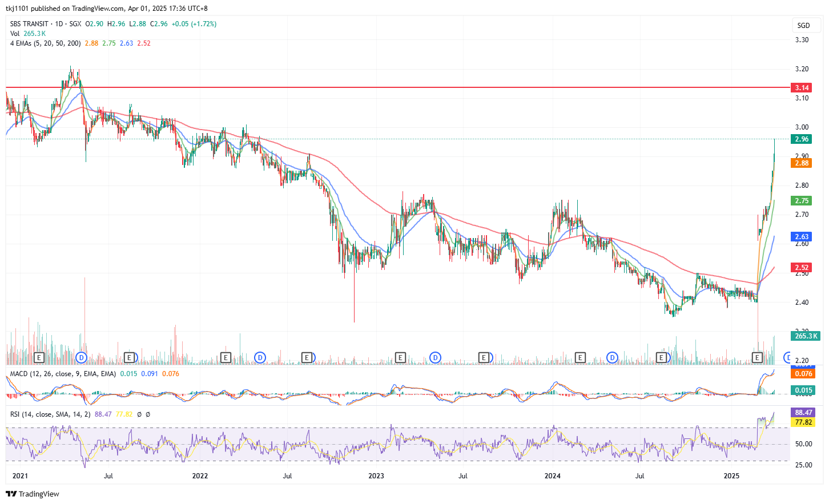Click the earnings E marker from early 2024
The height and width of the screenshot is (504, 829).
pos(580,358)
